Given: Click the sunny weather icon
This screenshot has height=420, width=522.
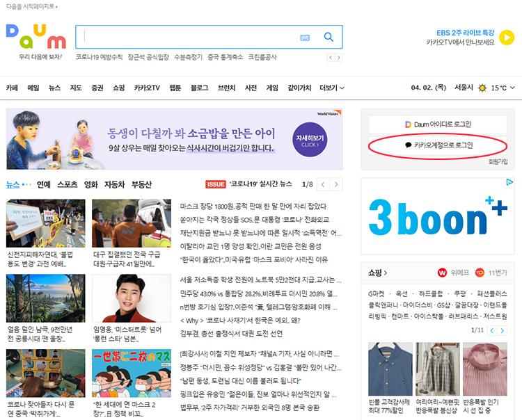Looking at the screenshot, I should point(482,88).
